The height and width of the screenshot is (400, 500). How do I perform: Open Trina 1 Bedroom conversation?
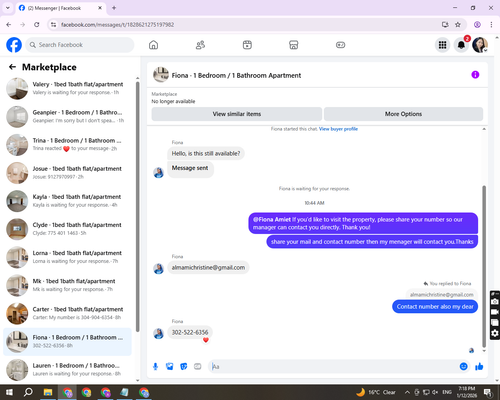pos(68,145)
